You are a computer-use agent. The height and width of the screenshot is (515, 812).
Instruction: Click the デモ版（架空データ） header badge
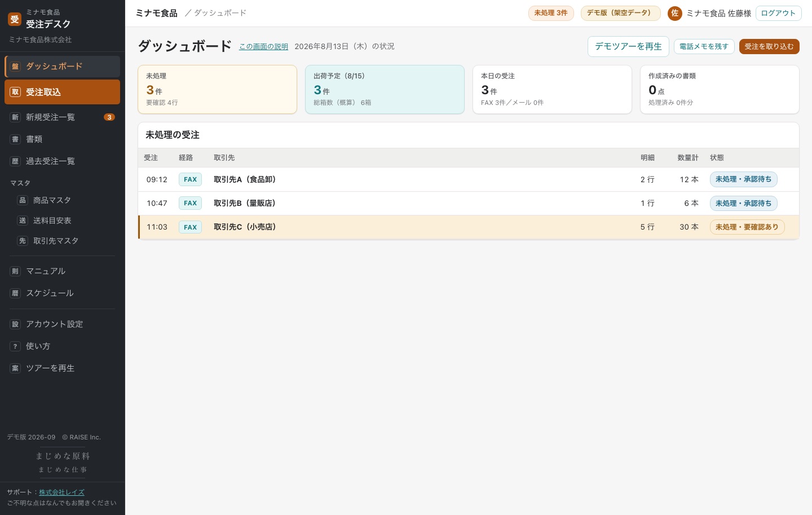click(620, 13)
